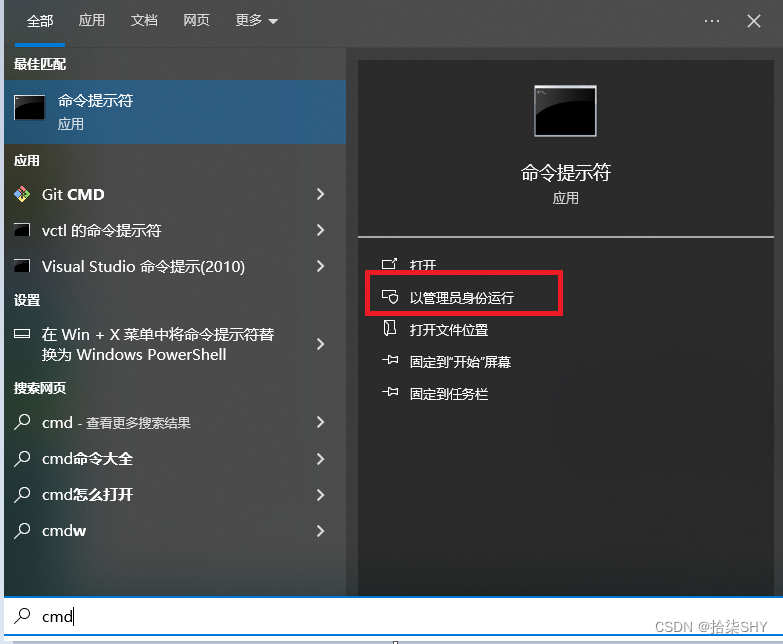Expand the Git CMD result arrow

[321, 194]
